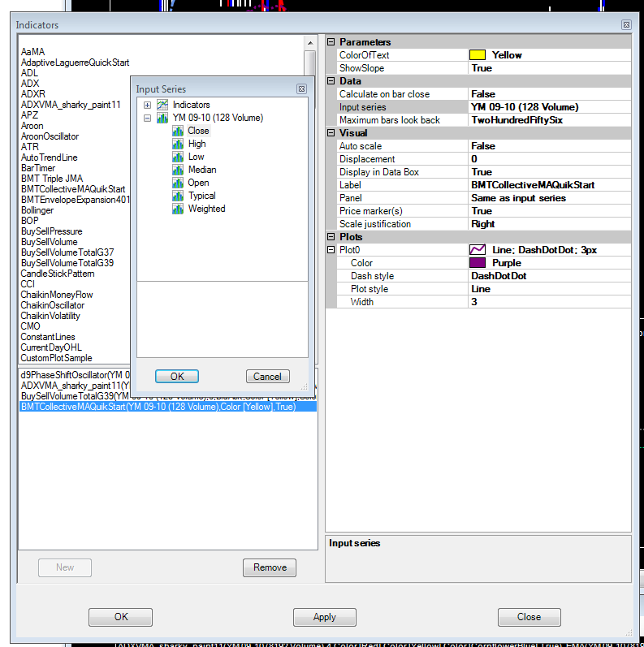
Task: Collapse the Visual property section
Action: pyautogui.click(x=331, y=133)
